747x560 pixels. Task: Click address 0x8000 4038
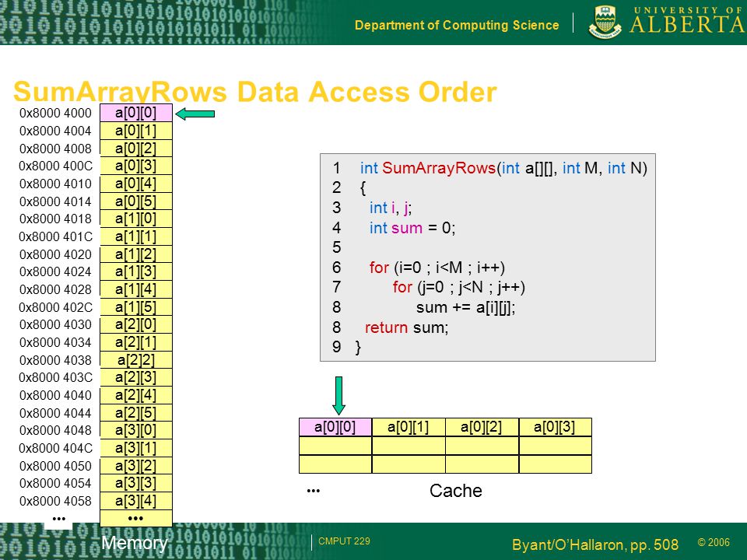click(x=55, y=359)
